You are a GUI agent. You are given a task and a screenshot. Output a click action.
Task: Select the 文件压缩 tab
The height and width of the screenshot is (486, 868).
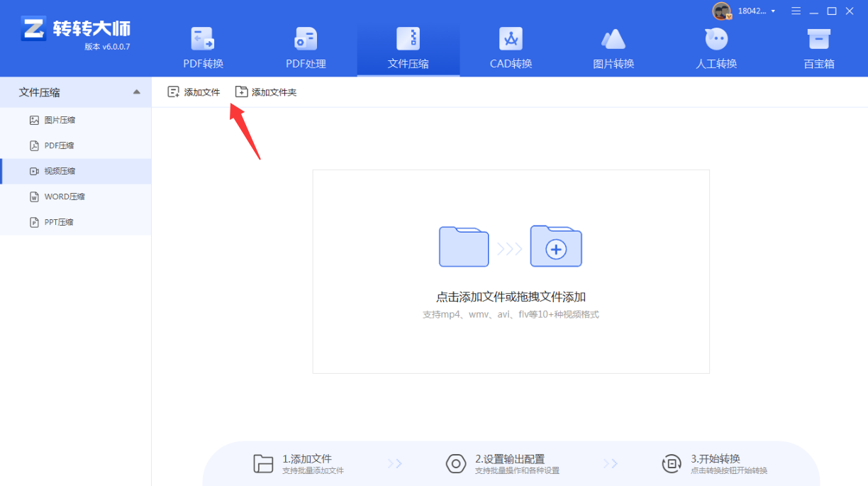pos(408,48)
